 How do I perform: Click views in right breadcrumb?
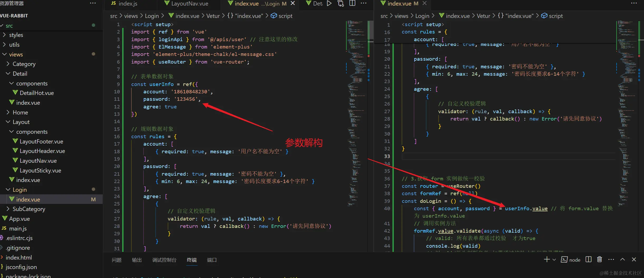[401, 16]
